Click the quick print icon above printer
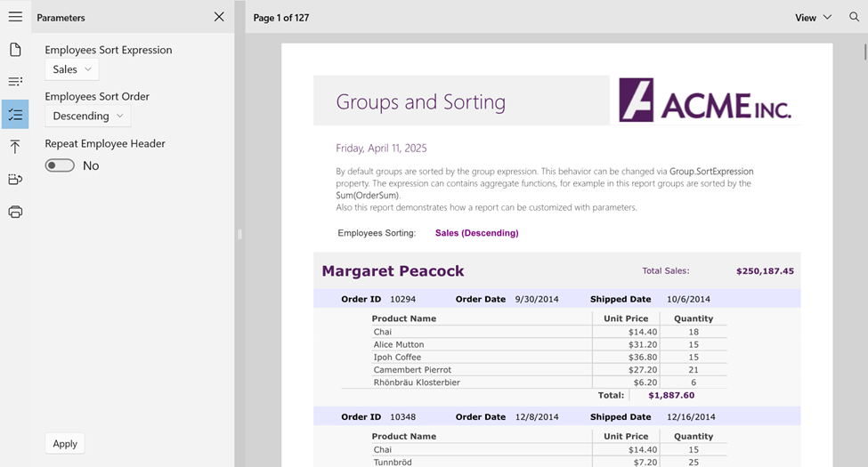The image size is (868, 467). pyautogui.click(x=15, y=180)
